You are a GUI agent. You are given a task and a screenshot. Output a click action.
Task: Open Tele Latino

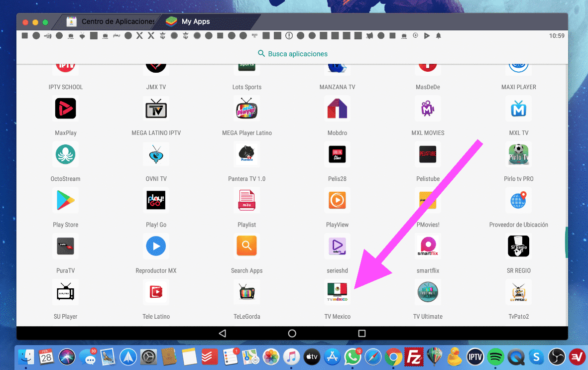click(156, 292)
